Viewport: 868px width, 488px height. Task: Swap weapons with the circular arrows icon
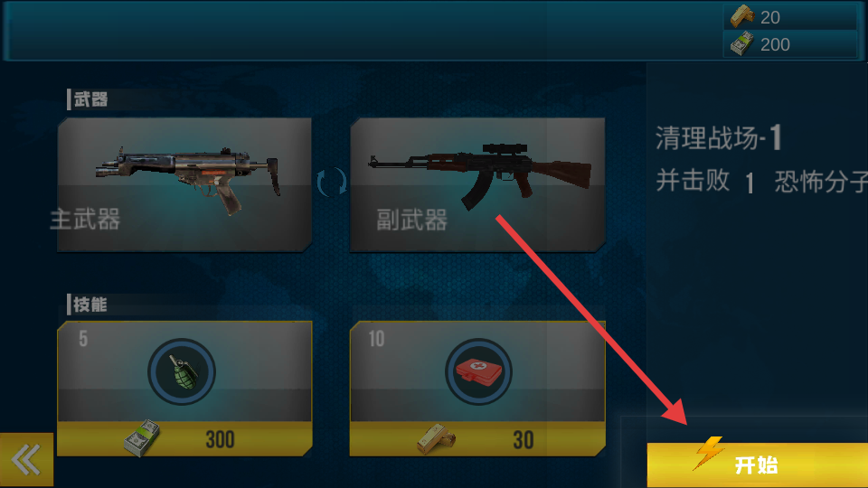(x=332, y=182)
